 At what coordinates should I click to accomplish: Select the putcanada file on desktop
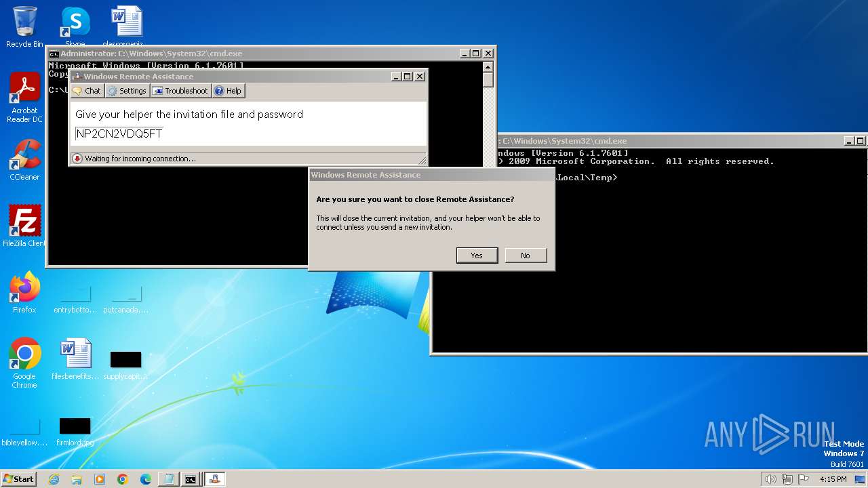pyautogui.click(x=125, y=298)
